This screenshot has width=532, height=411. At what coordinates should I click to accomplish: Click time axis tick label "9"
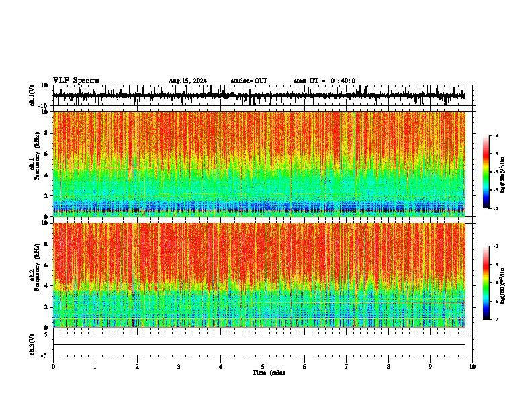(x=430, y=367)
